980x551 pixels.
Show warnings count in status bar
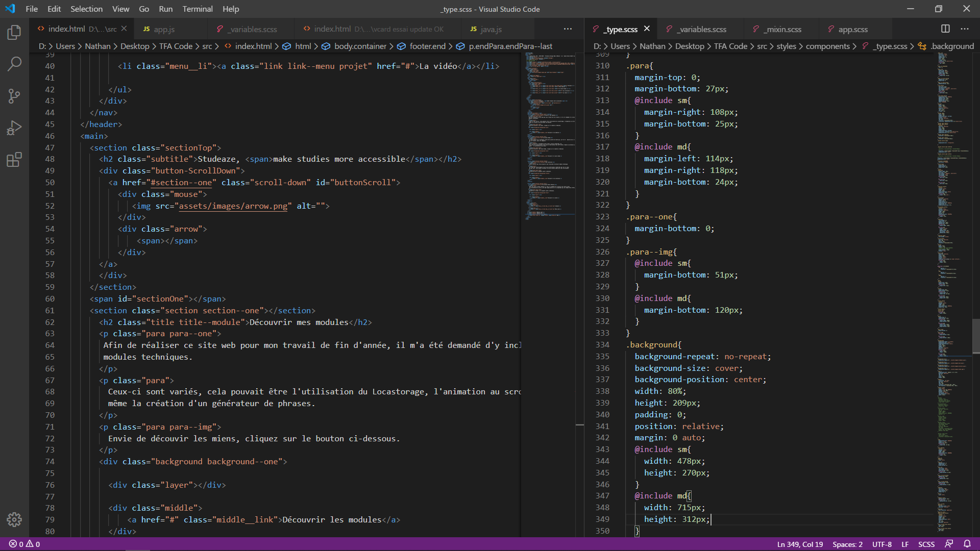point(33,544)
